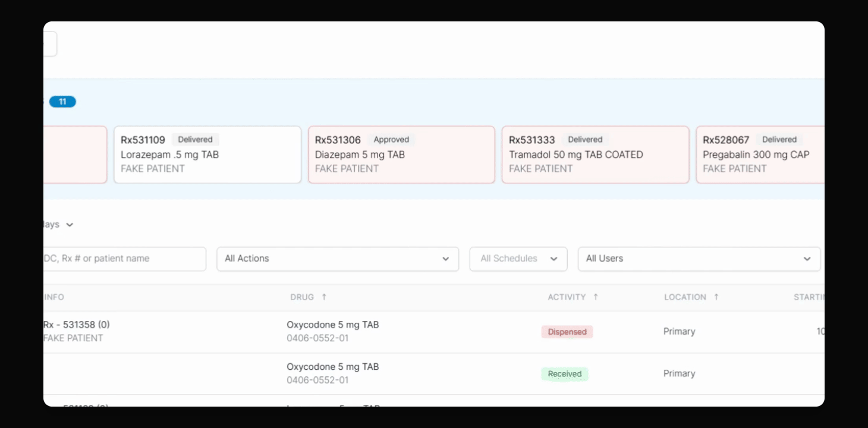The image size is (868, 428).
Task: Open the All Users dropdown
Action: (x=699, y=259)
